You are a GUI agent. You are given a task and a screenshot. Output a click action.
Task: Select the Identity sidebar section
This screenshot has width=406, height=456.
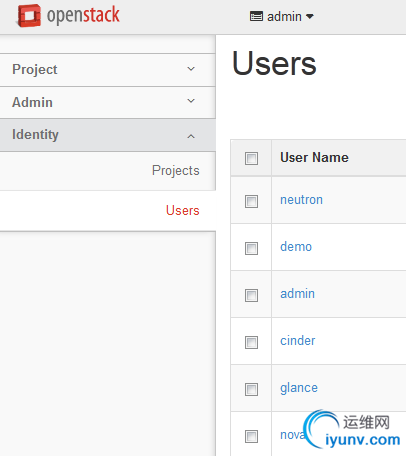click(108, 135)
